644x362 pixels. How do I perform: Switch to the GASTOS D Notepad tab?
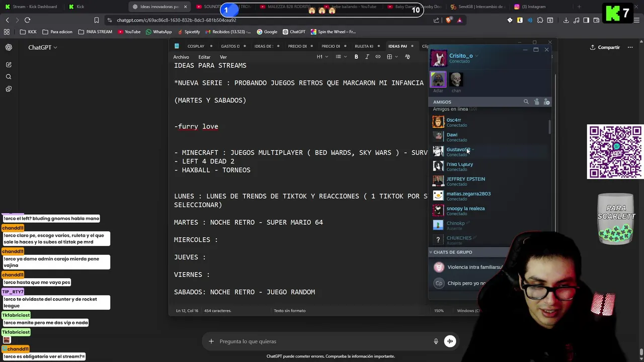pos(230,46)
